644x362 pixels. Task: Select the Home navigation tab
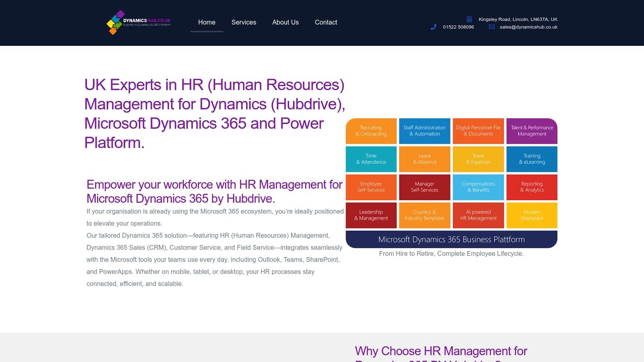coord(206,22)
